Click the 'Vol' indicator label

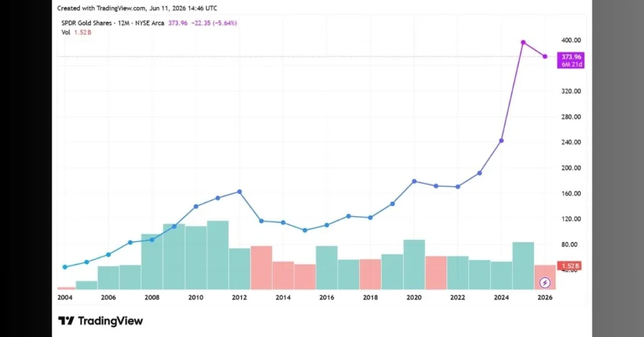pyautogui.click(x=65, y=33)
